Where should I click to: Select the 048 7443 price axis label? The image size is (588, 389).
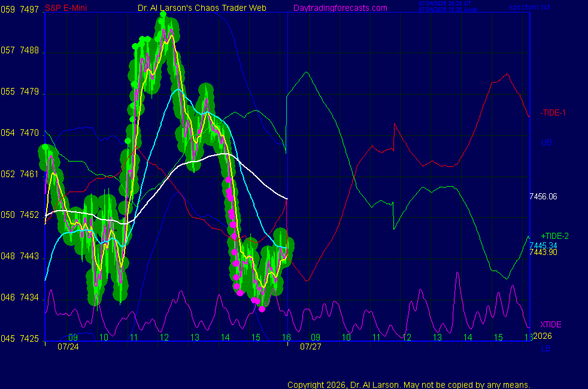click(20, 256)
